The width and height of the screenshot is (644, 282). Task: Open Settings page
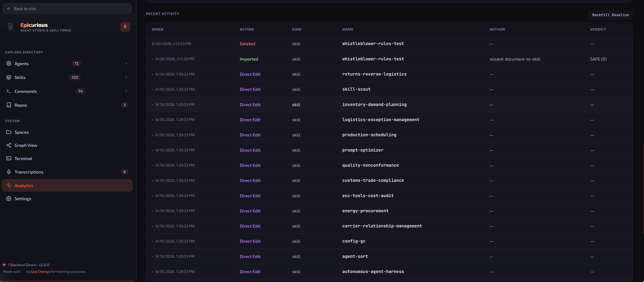point(67,198)
